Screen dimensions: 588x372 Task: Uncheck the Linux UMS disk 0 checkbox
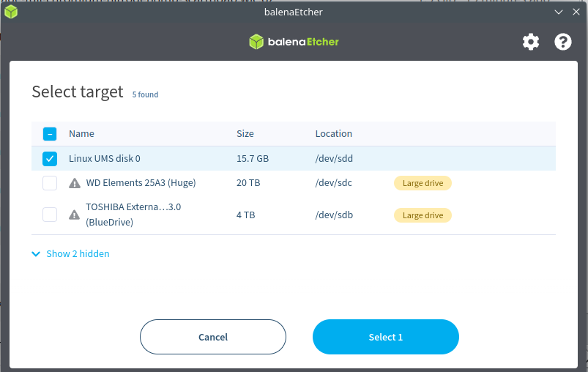(x=50, y=159)
